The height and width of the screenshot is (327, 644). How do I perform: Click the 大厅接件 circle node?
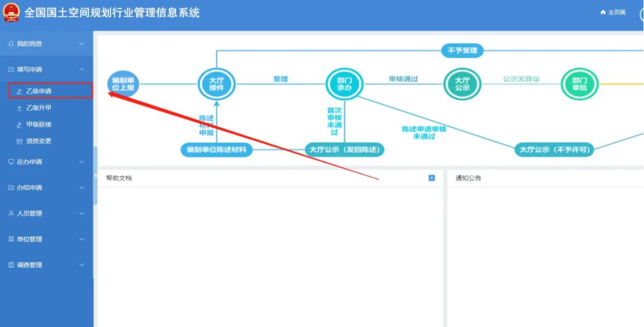[x=216, y=84]
